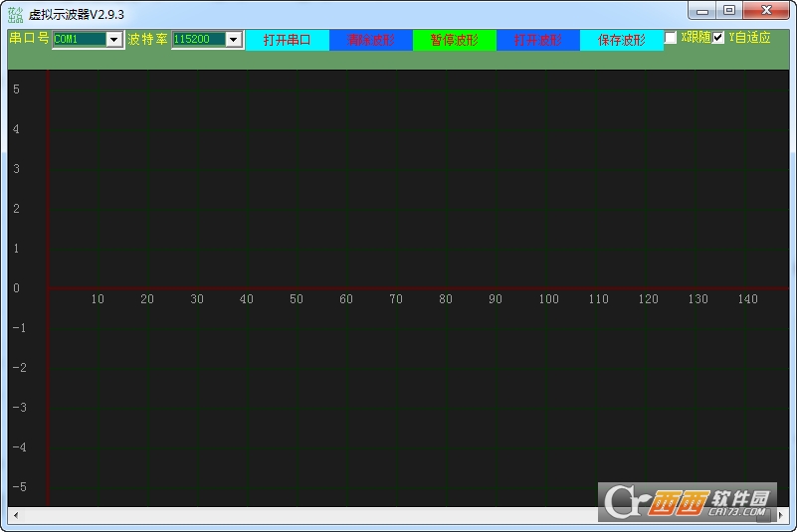Open a waveform file via 打开波形
797x532 pixels.
(x=537, y=40)
